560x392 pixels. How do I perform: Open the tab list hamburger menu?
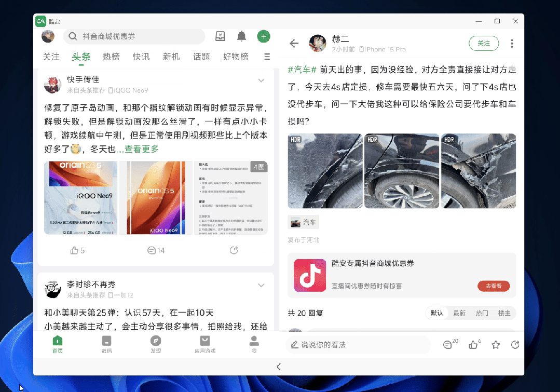[x=267, y=57]
